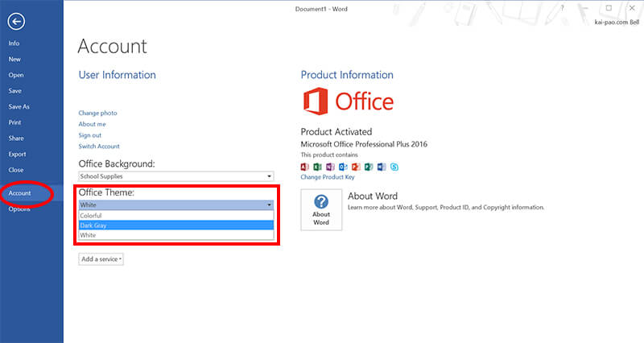Screen dimensions: 644x343
Task: Go back using the circled arrow icon
Action: pos(16,22)
